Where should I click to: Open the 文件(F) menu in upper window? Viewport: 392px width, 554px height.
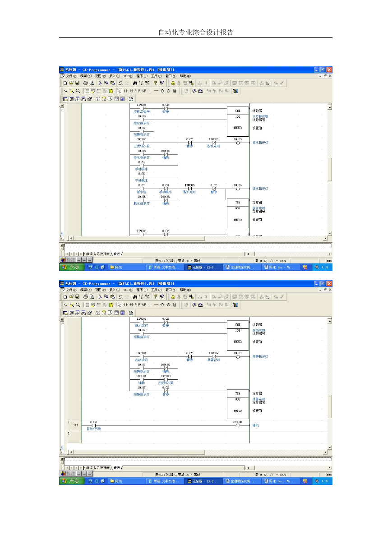click(72, 76)
